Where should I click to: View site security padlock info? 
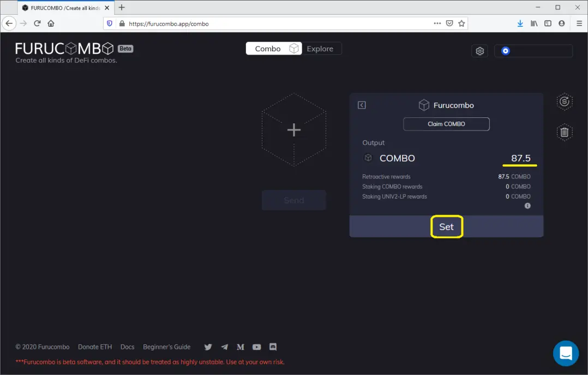[x=122, y=23]
